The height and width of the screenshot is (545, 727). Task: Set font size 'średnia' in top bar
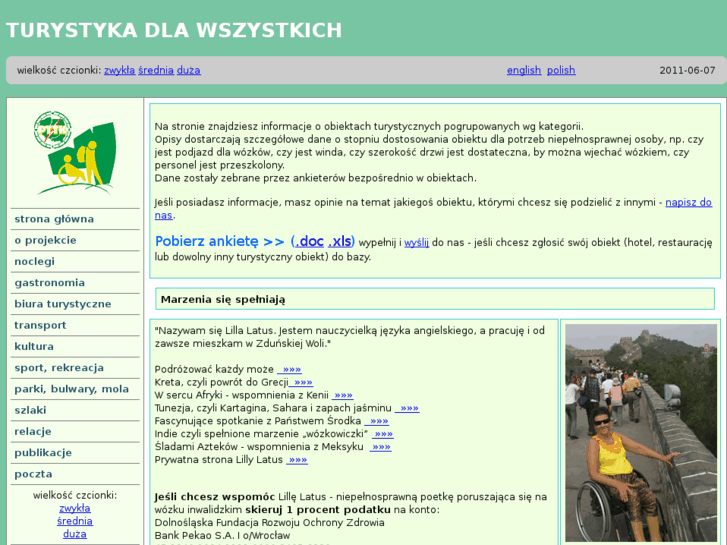(x=156, y=71)
